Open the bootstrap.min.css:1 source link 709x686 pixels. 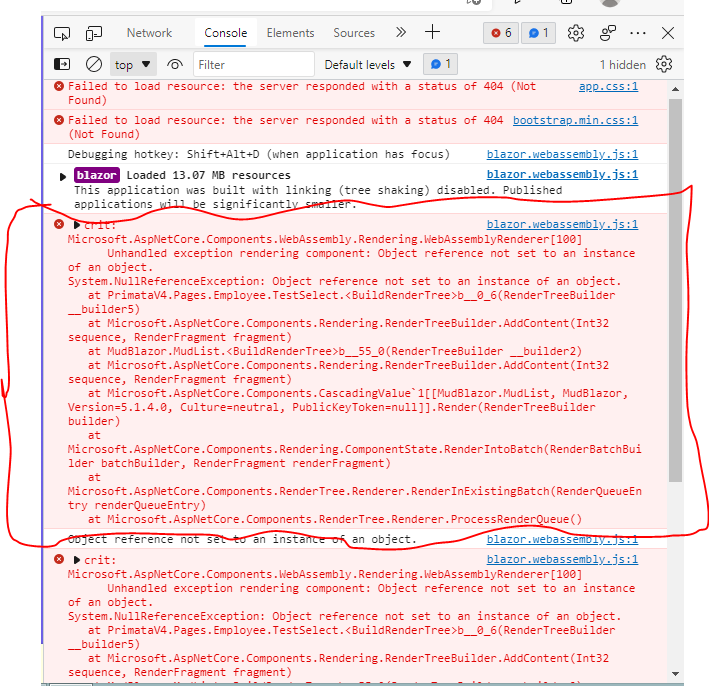pyautogui.click(x=575, y=120)
